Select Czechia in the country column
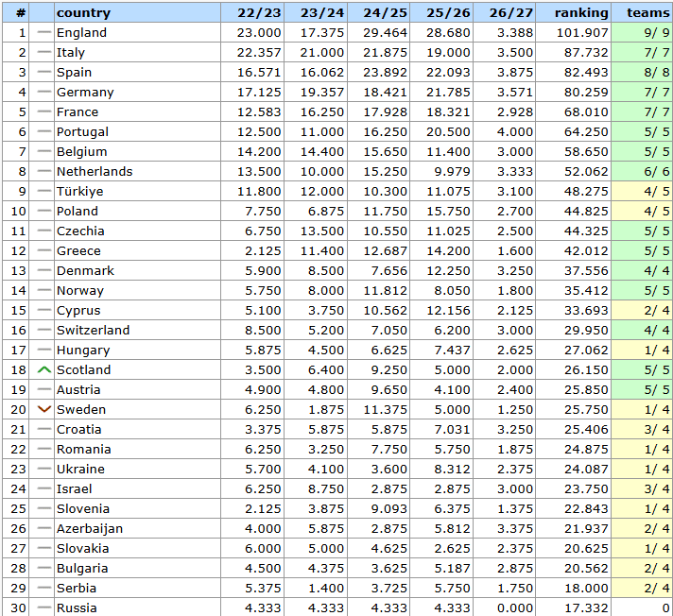The image size is (673, 616). tap(80, 231)
